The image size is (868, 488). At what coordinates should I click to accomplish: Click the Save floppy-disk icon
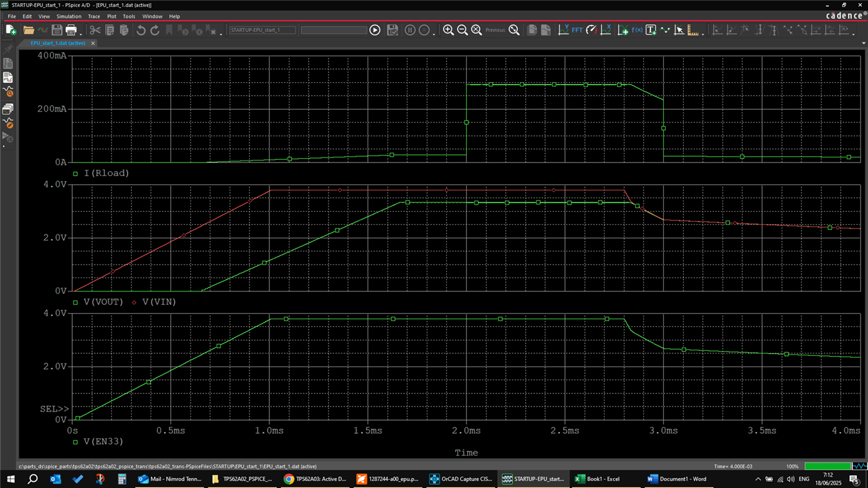point(57,30)
